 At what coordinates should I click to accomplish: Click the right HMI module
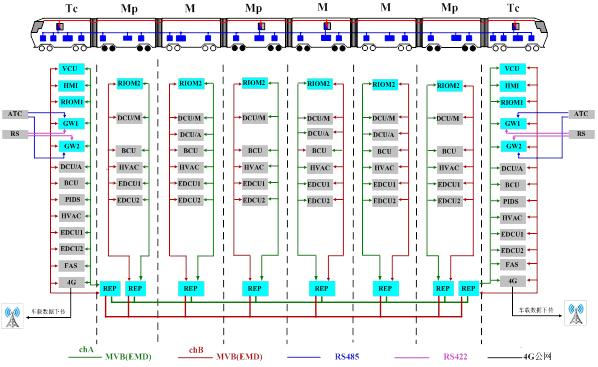pos(513,86)
